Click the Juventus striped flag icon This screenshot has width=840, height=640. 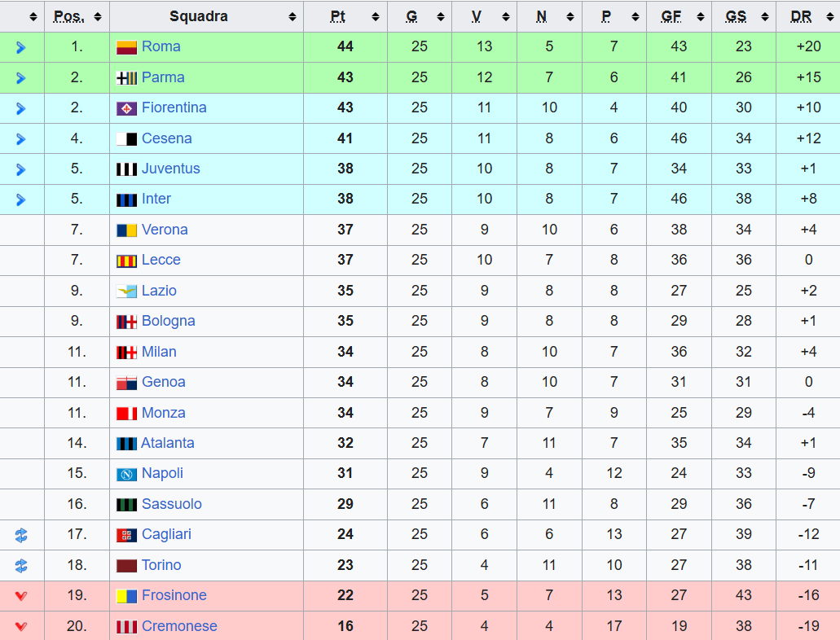click(126, 169)
